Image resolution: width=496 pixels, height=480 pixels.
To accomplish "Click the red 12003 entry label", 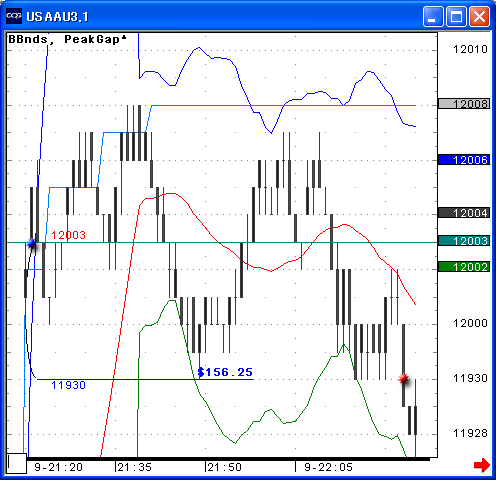I will 68,235.
